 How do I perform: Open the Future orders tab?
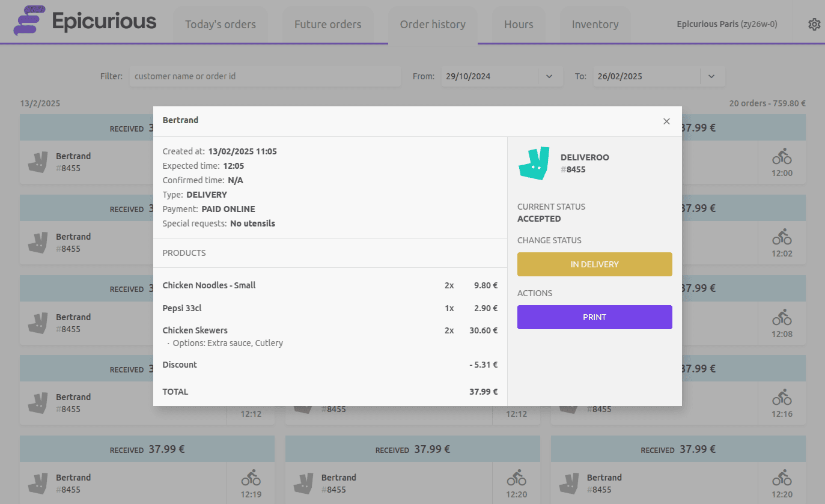point(328,25)
